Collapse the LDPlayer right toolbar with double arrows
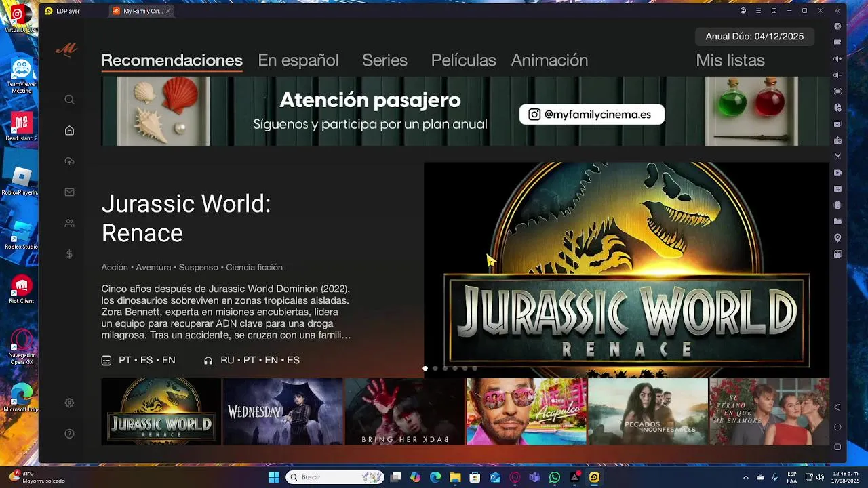This screenshot has width=868, height=488. pyautogui.click(x=838, y=11)
